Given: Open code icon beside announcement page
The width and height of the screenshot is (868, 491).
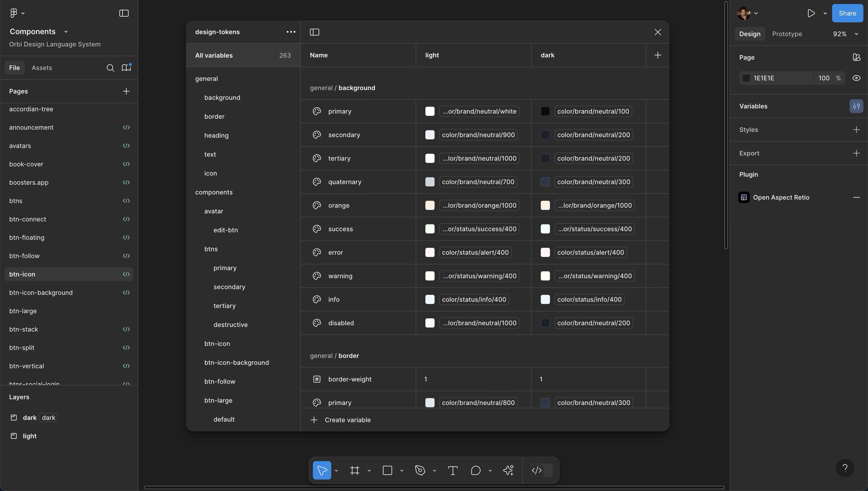Looking at the screenshot, I should tap(126, 127).
